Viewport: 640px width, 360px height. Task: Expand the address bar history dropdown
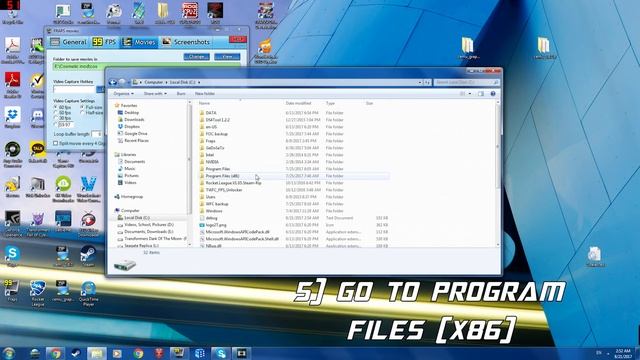click(420, 82)
